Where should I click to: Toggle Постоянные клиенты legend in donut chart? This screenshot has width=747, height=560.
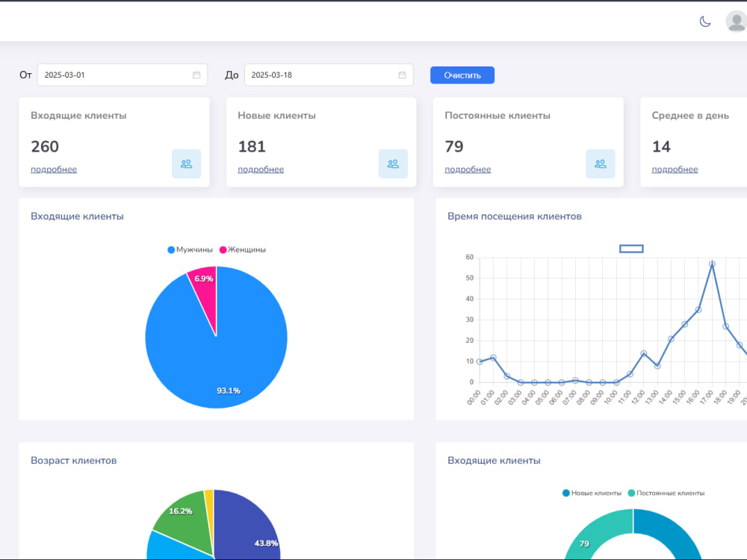coord(666,493)
